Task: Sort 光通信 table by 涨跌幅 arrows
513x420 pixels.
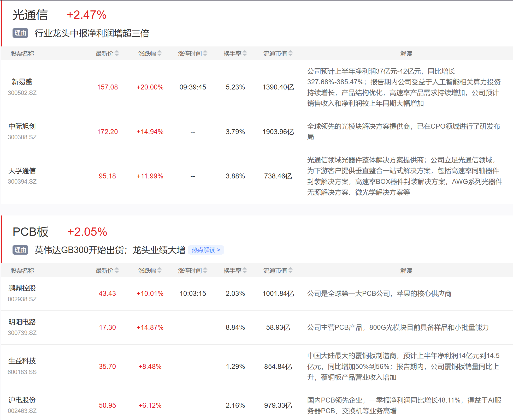Action: click(159, 53)
